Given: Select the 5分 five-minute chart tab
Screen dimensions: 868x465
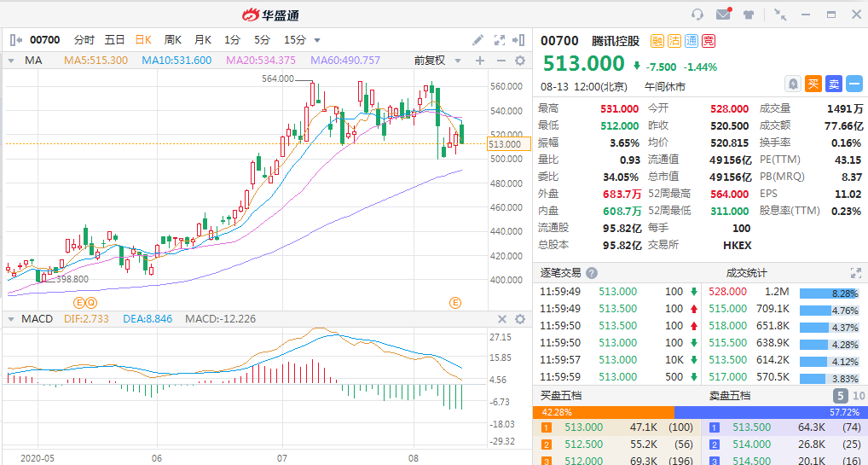Looking at the screenshot, I should pos(263,40).
